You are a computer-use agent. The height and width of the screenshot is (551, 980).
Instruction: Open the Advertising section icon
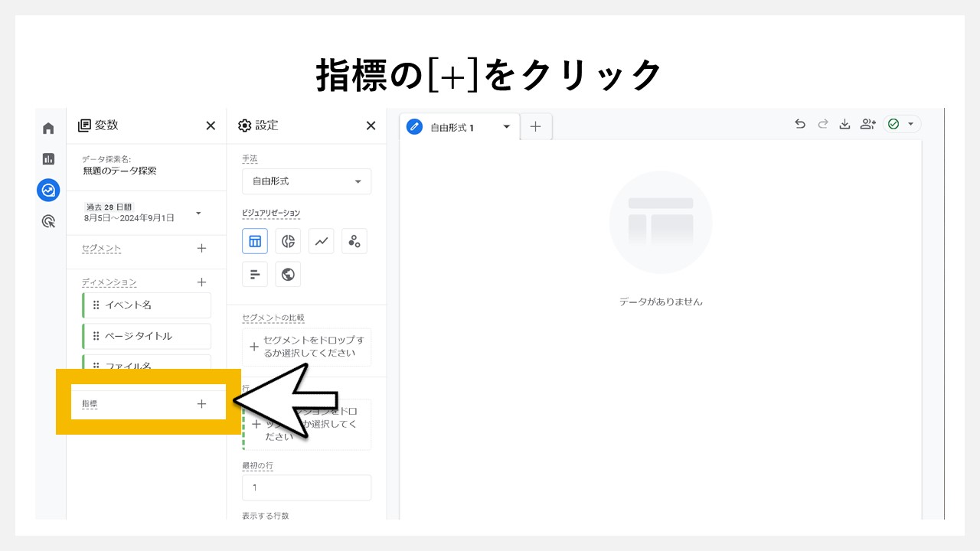tap(48, 221)
